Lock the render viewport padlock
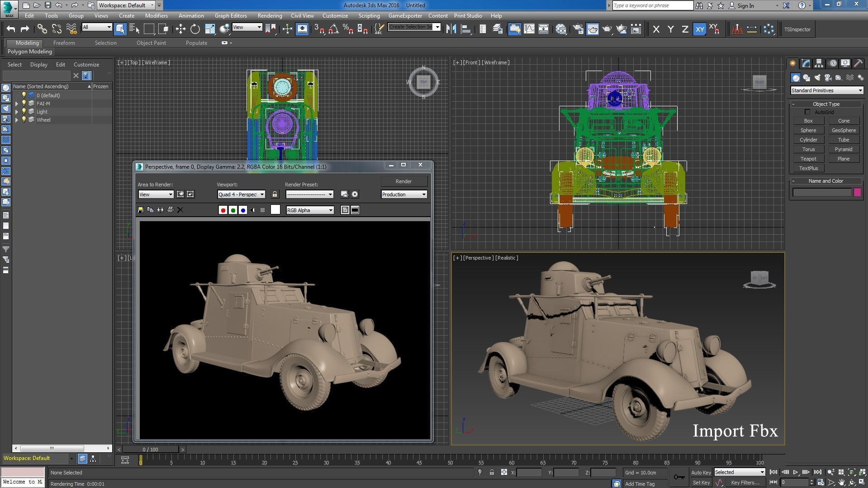Image resolution: width=868 pixels, height=488 pixels. click(x=275, y=194)
